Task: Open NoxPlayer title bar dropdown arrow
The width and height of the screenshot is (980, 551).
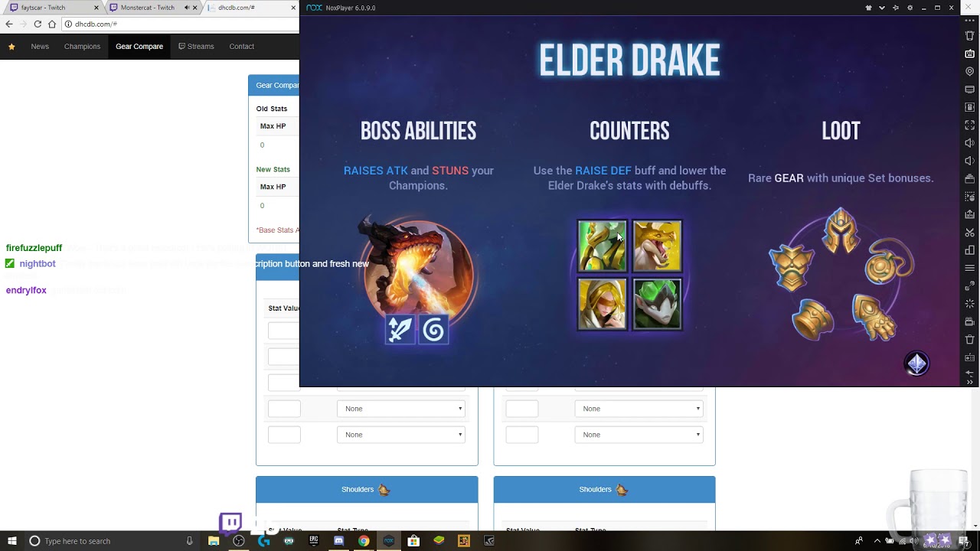Action: coord(882,8)
